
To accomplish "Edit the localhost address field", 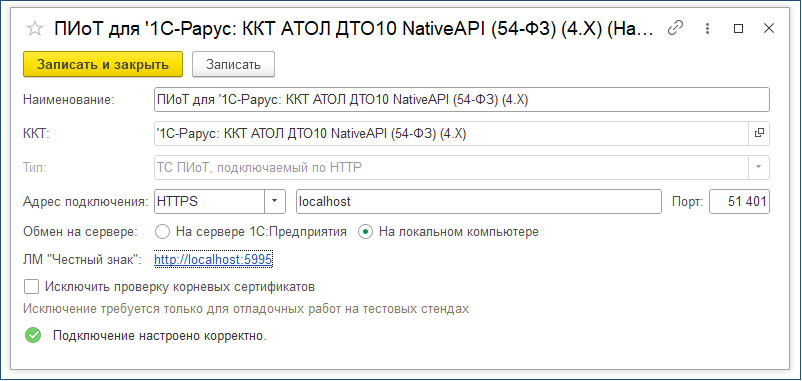I will (x=479, y=201).
